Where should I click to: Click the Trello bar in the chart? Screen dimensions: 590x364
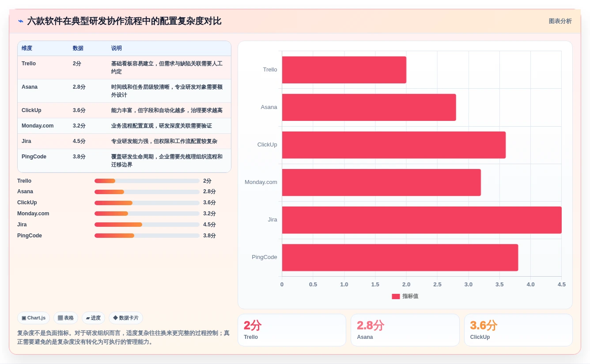[344, 70]
